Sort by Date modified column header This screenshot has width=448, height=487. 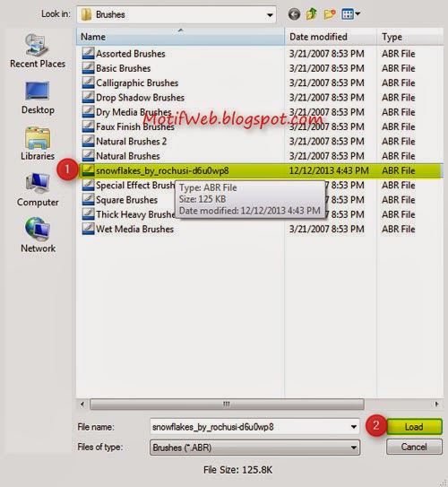coord(331,37)
